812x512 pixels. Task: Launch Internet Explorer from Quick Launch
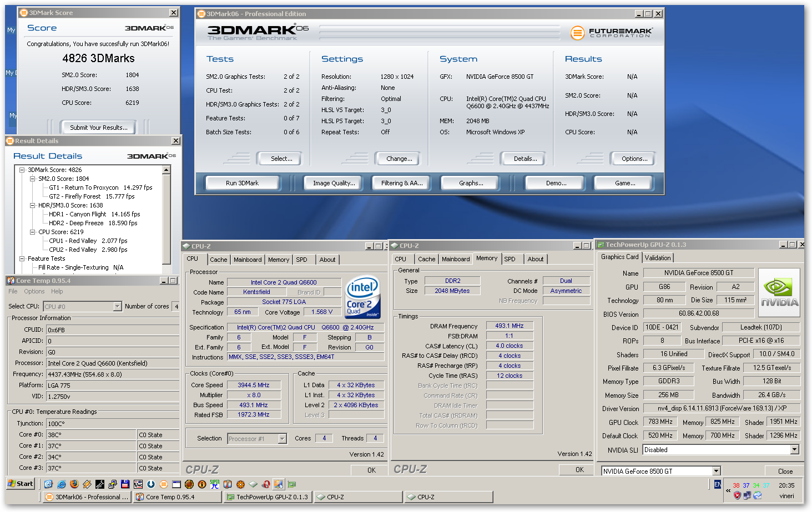tap(62, 484)
